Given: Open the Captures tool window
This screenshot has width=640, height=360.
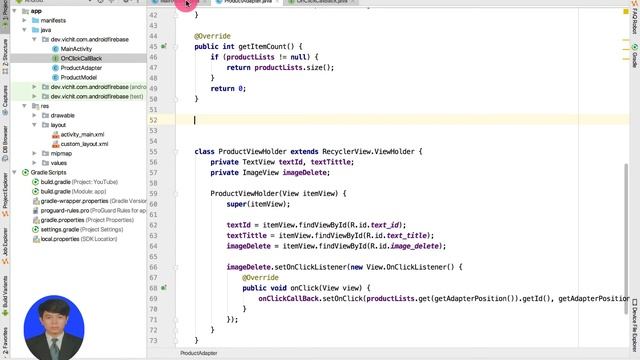Looking at the screenshot, I should click(5, 100).
